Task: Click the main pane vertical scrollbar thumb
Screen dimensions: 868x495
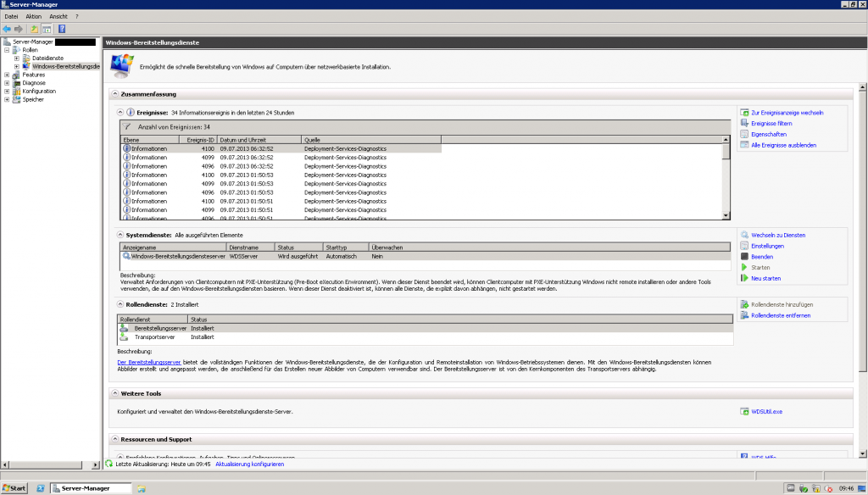Action: point(862,231)
